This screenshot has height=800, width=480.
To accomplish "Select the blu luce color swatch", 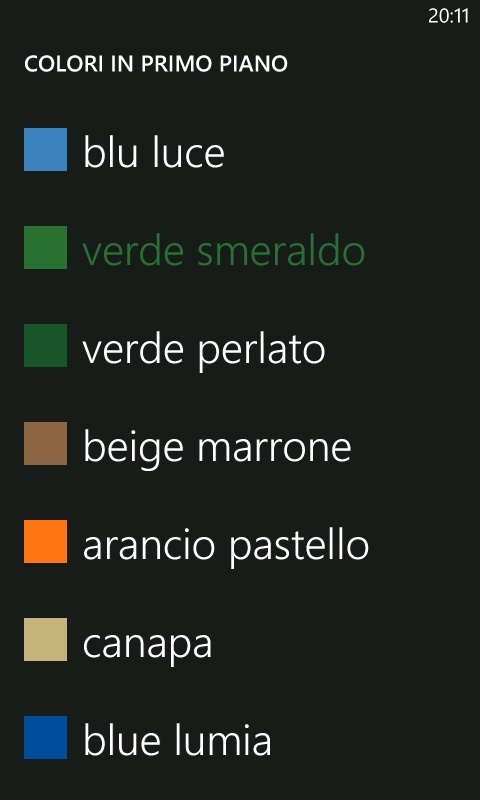I will pyautogui.click(x=45, y=149).
